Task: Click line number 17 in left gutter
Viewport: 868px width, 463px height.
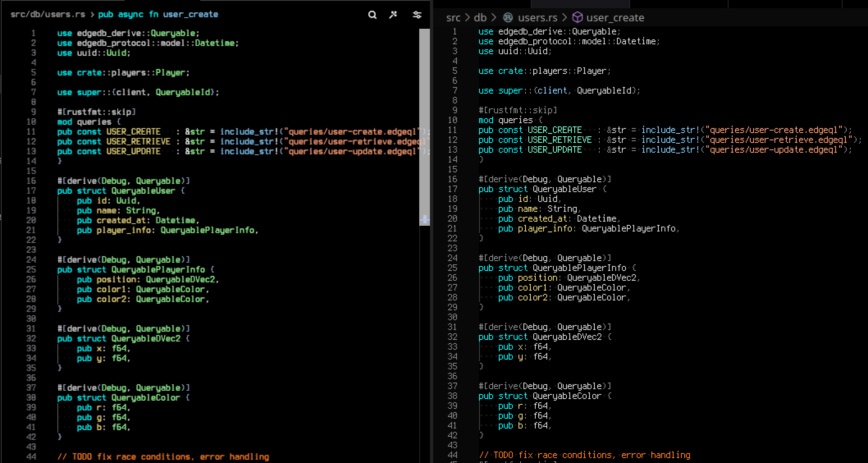Action: (31, 191)
